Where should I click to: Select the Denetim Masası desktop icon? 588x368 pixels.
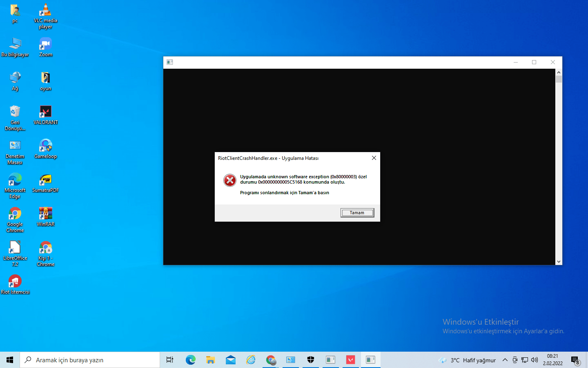coord(15,152)
